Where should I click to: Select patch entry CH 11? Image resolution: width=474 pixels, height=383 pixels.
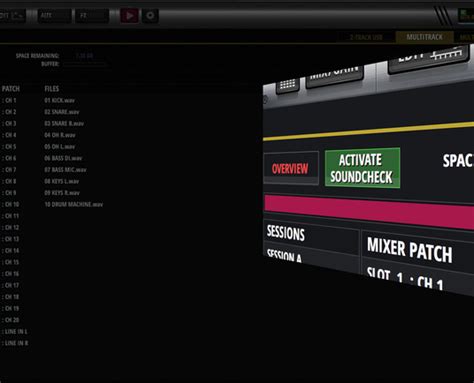pyautogui.click(x=10, y=216)
